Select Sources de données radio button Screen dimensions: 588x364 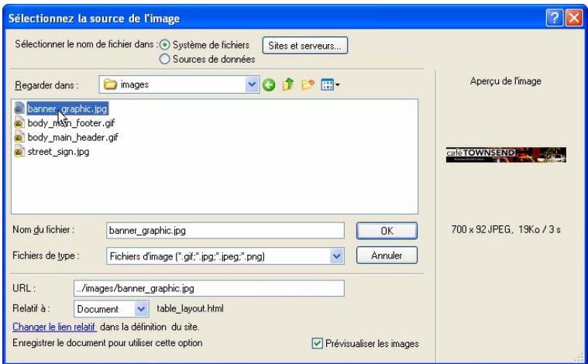[x=165, y=59]
